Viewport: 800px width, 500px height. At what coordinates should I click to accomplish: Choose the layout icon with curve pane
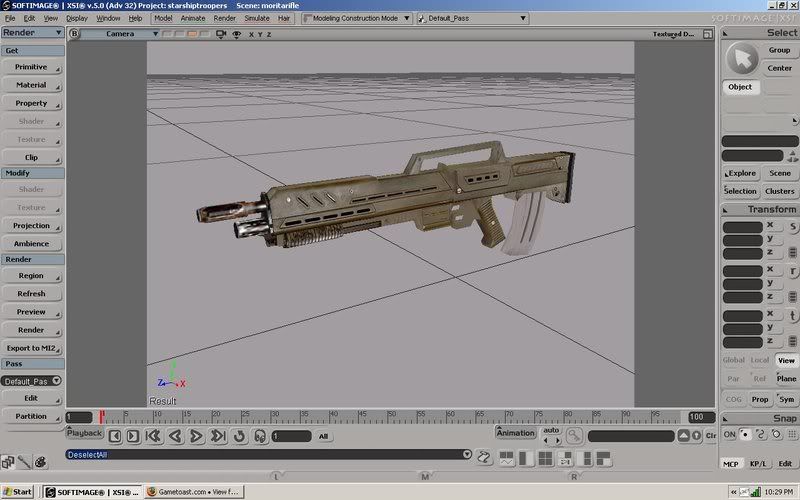coord(507,459)
